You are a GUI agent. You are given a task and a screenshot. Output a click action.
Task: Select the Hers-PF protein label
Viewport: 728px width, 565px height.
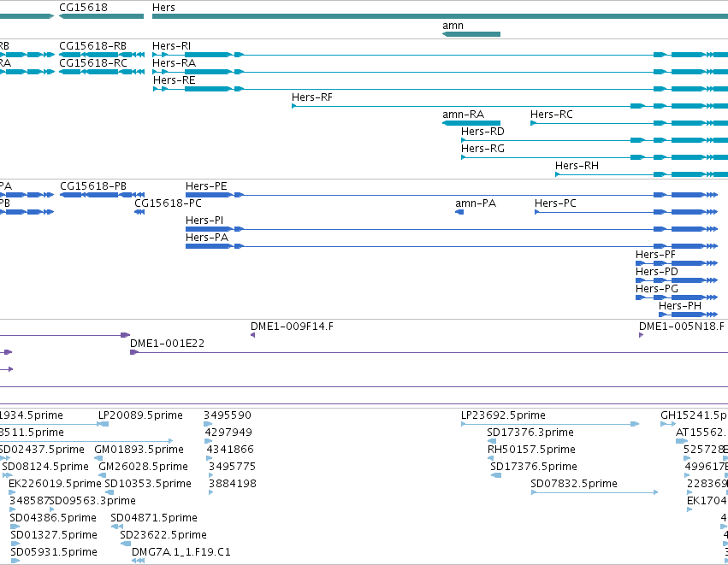tap(655, 255)
